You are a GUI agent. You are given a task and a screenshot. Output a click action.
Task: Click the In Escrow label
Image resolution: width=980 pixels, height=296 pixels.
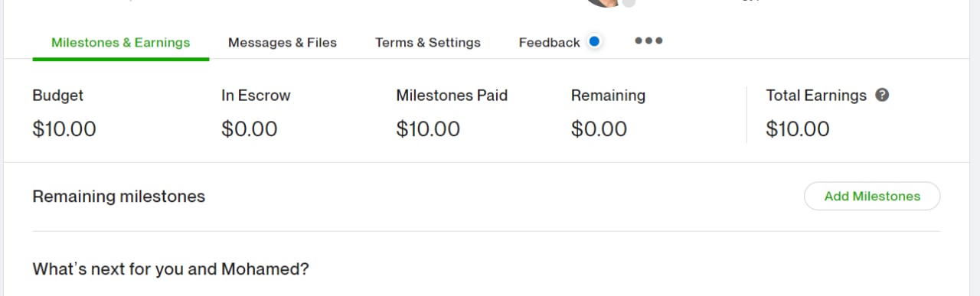256,96
